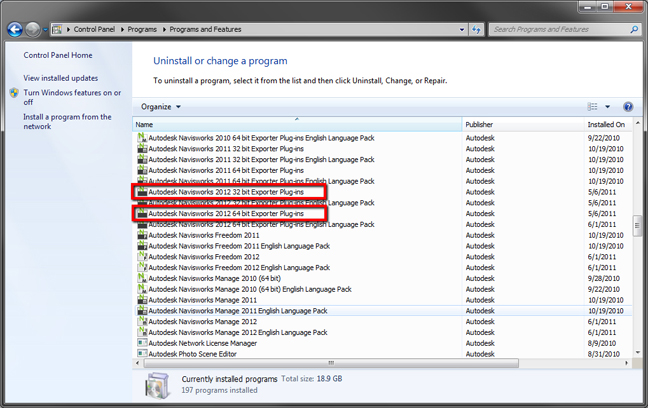Click the Back navigation arrow

coord(15,29)
